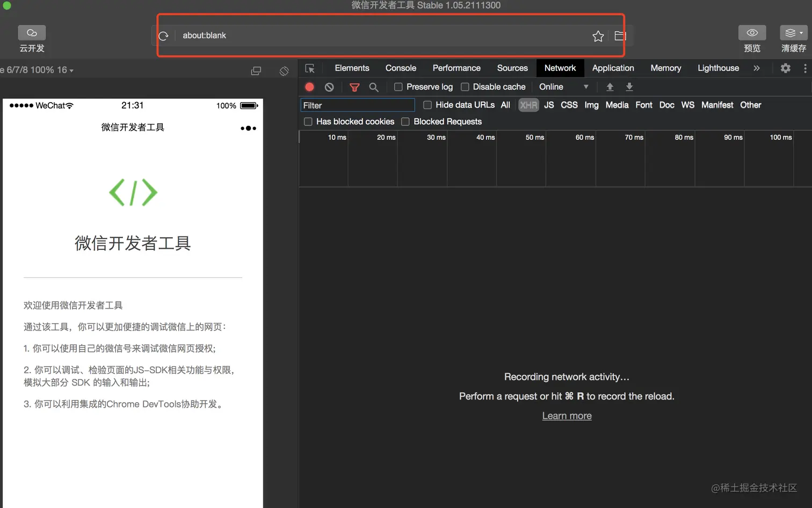
Task: Select the All request type filter
Action: 505,105
